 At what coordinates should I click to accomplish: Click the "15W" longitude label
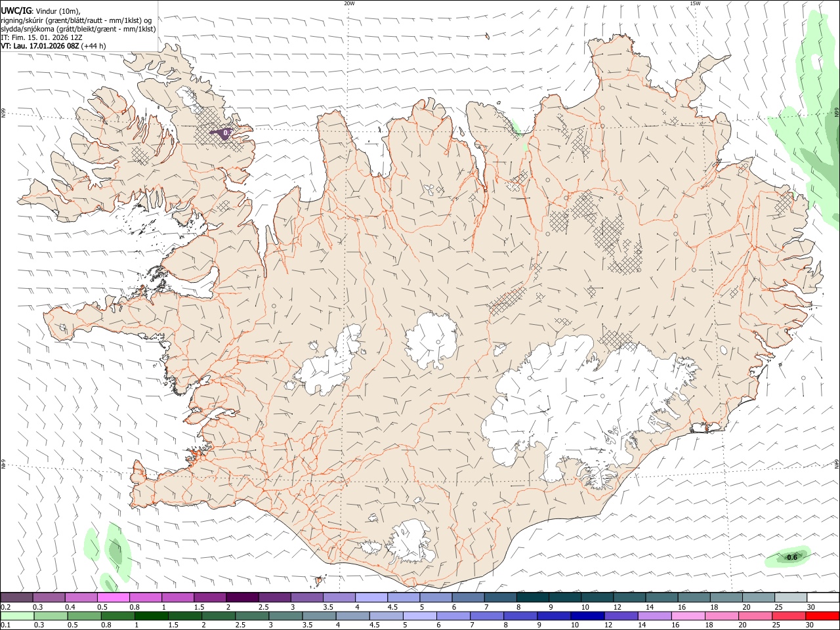(695, 3)
